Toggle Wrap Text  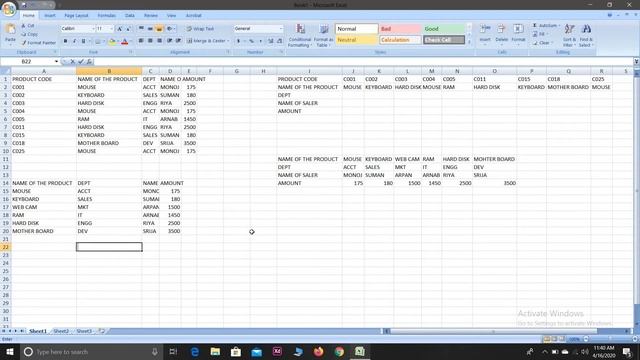coord(200,29)
